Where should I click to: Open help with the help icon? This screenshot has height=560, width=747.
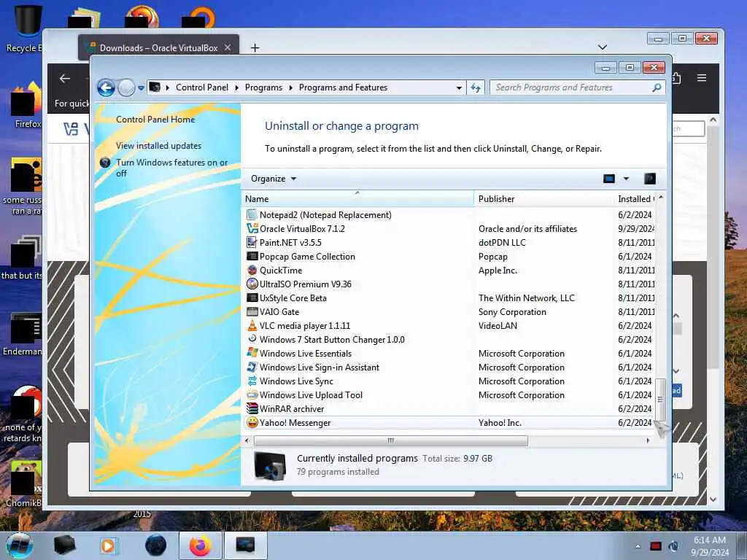[650, 179]
